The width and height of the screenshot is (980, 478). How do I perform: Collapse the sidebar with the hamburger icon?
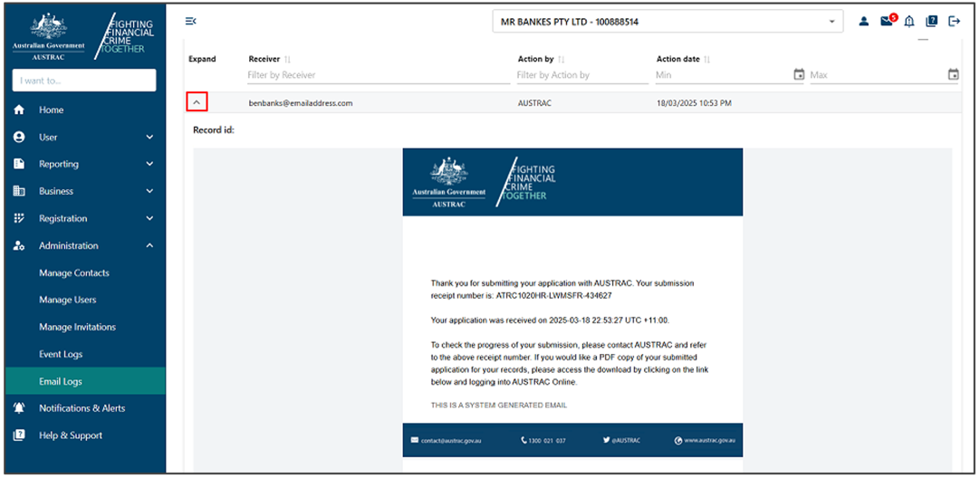click(190, 21)
